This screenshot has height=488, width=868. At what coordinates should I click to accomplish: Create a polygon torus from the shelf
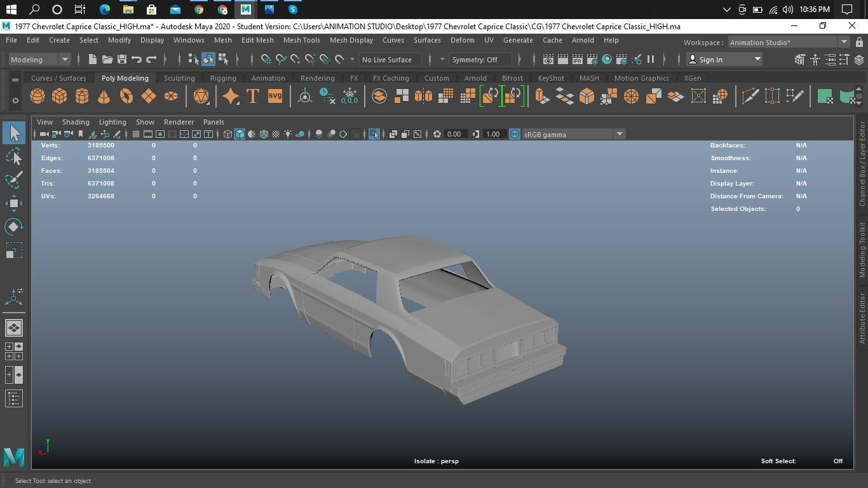pyautogui.click(x=126, y=96)
